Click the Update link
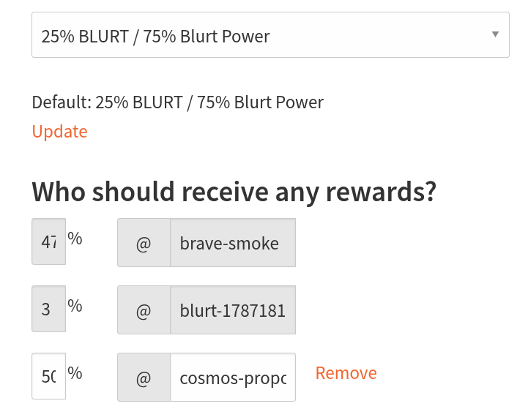This screenshot has height=420, width=528. click(59, 132)
